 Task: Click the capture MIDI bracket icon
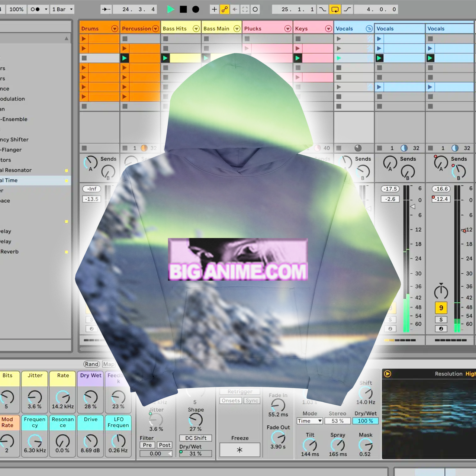pos(245,9)
